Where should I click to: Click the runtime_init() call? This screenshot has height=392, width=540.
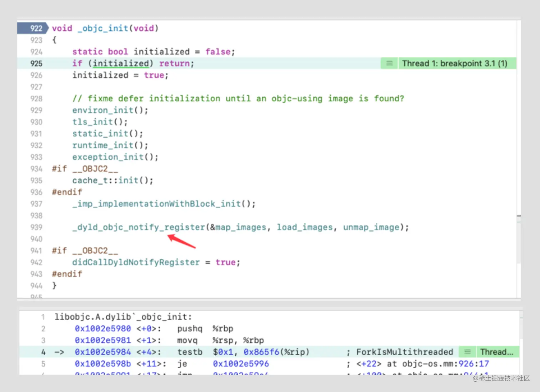click(x=110, y=146)
